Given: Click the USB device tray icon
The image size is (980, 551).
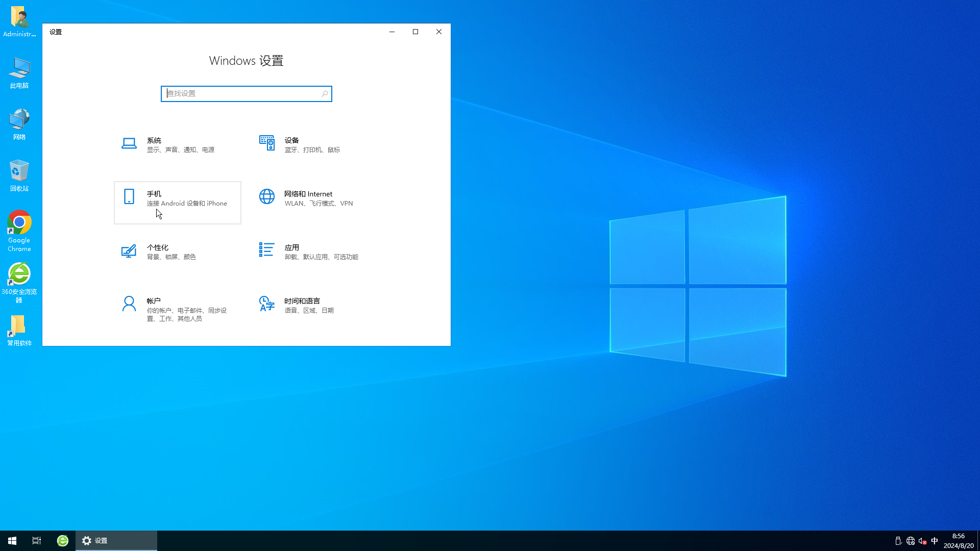Looking at the screenshot, I should [898, 541].
